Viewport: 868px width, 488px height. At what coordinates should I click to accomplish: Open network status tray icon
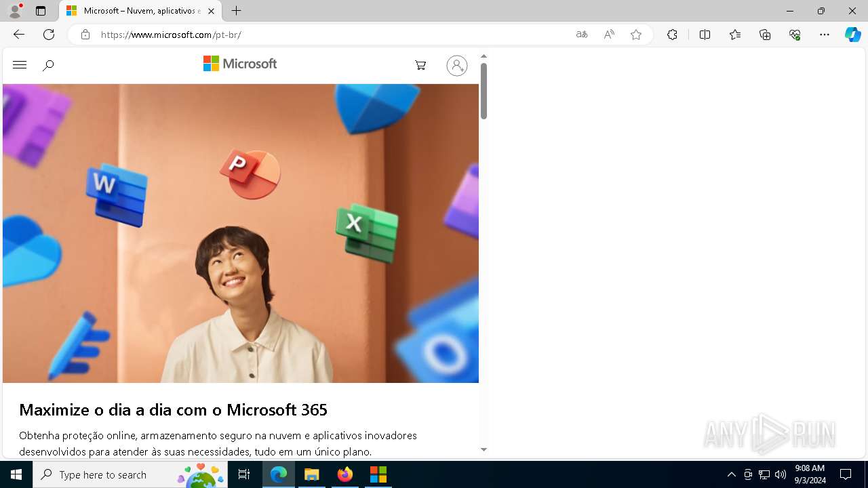pyautogui.click(x=764, y=474)
